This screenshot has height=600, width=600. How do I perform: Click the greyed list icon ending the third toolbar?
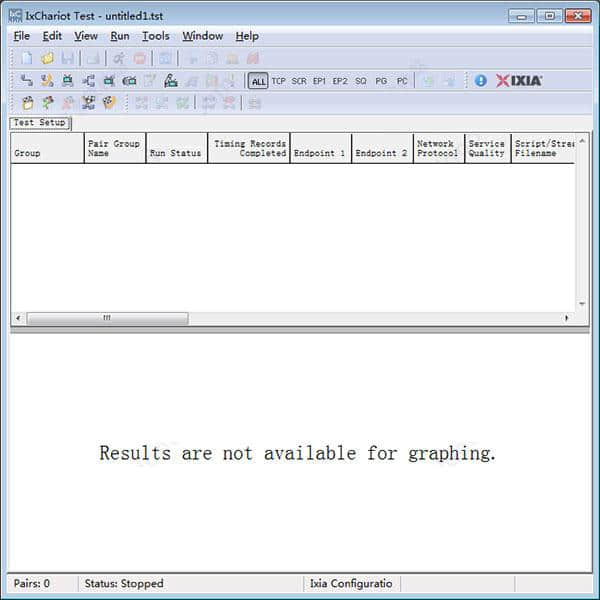tap(254, 103)
